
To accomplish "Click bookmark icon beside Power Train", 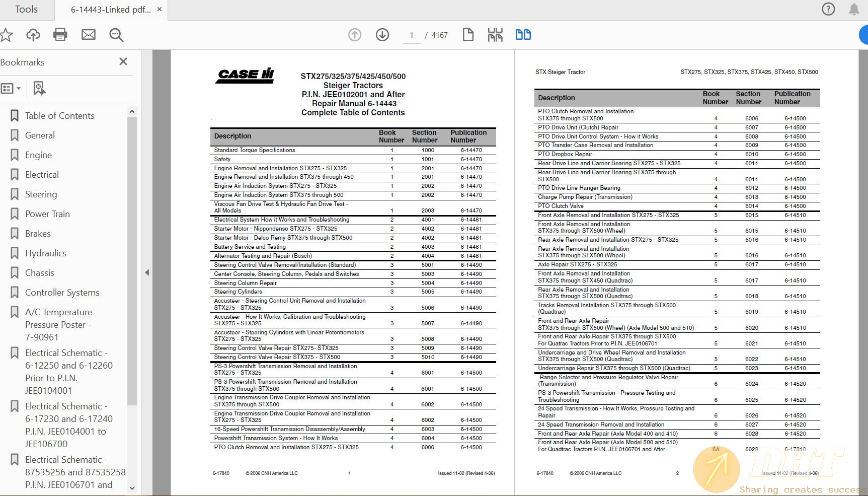I will pyautogui.click(x=15, y=214).
